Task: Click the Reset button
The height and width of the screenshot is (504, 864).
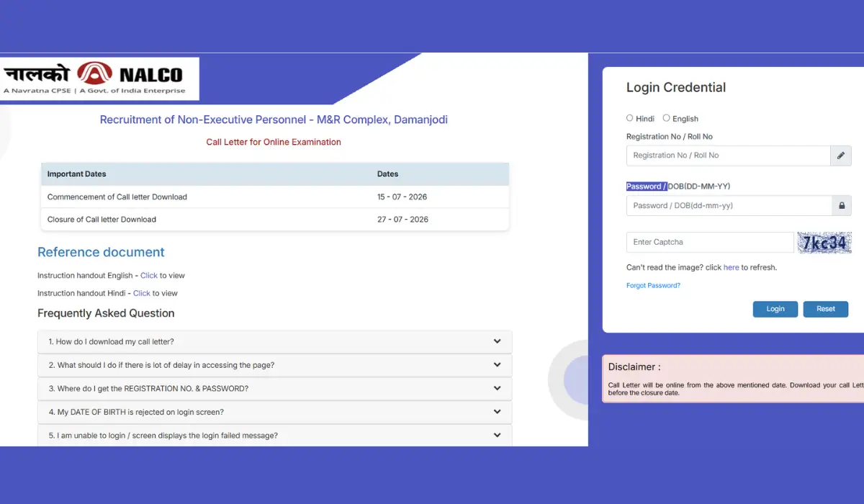Action: tap(826, 309)
